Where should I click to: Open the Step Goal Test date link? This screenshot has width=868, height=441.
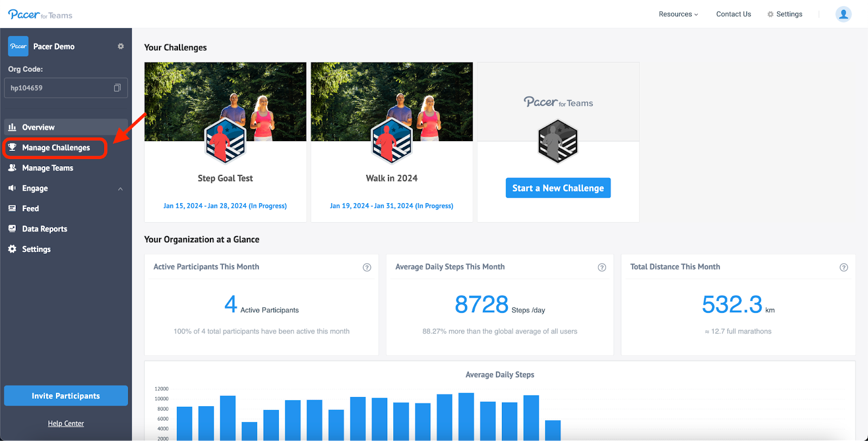[x=225, y=206]
